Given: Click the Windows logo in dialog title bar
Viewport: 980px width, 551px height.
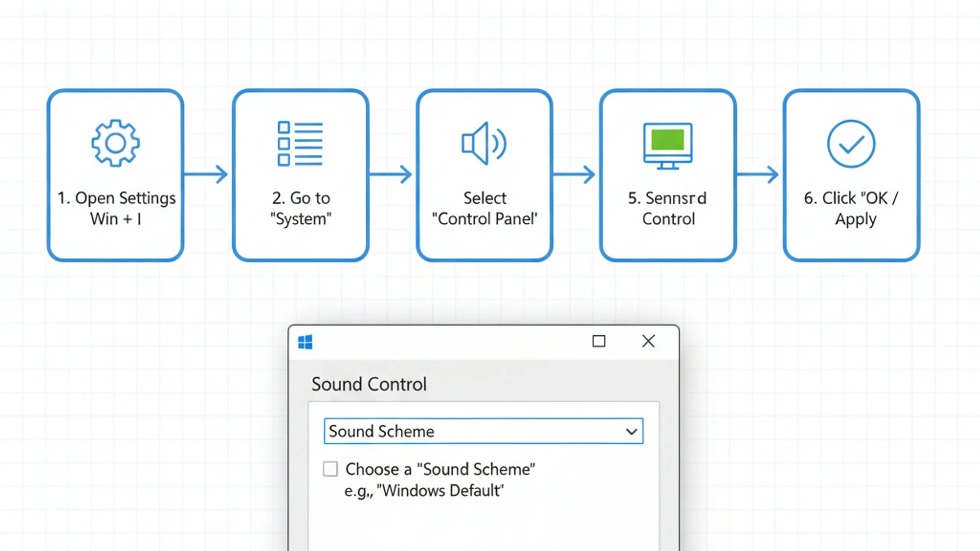Looking at the screenshot, I should [305, 342].
